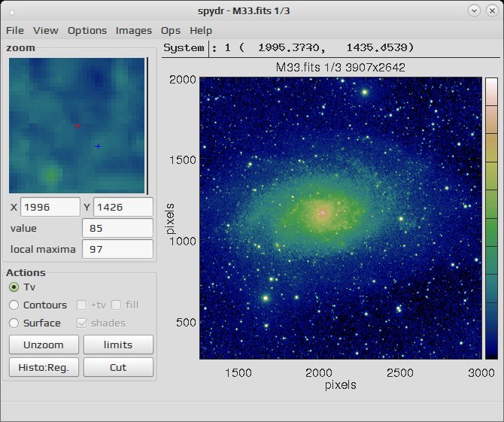This screenshot has height=422, width=504.
Task: Click the bright galaxy core in image
Action: tap(323, 213)
